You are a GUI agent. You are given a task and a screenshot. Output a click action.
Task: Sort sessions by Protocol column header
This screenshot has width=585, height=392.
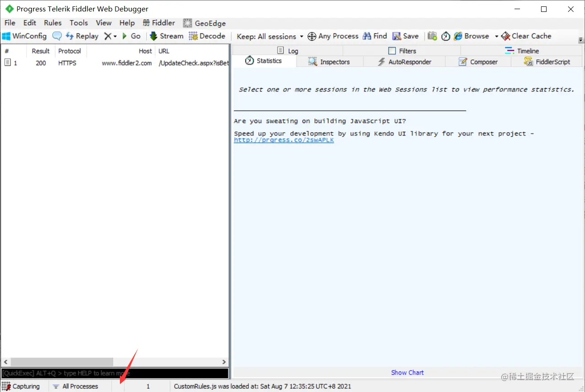[x=70, y=51]
